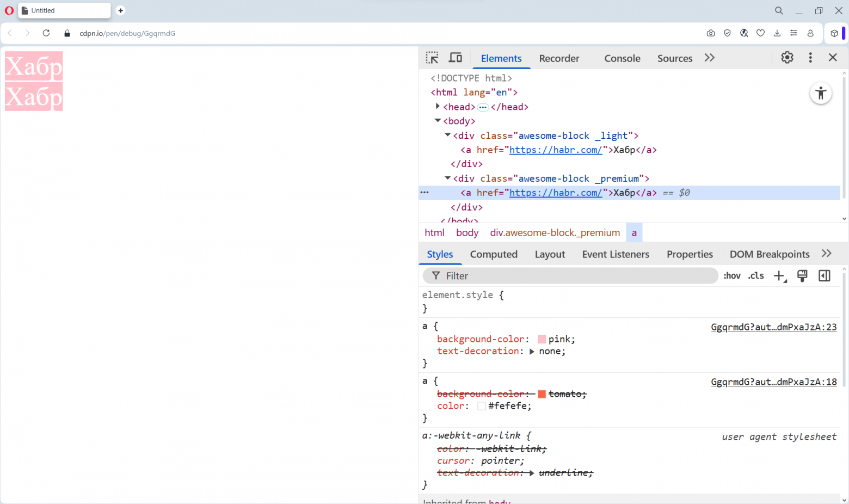
Task: Open the downloads icon
Action: [x=777, y=33]
